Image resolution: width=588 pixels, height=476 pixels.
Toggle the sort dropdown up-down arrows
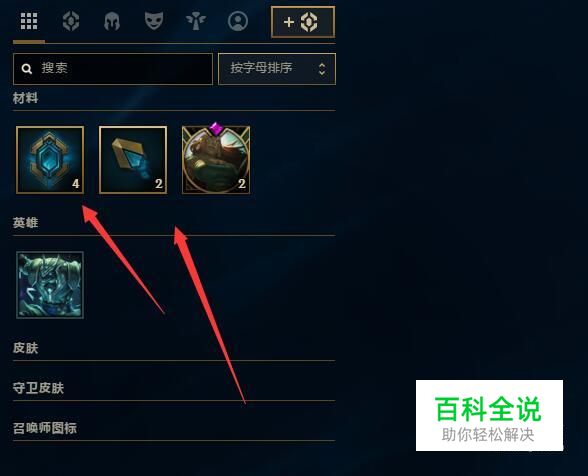[322, 69]
